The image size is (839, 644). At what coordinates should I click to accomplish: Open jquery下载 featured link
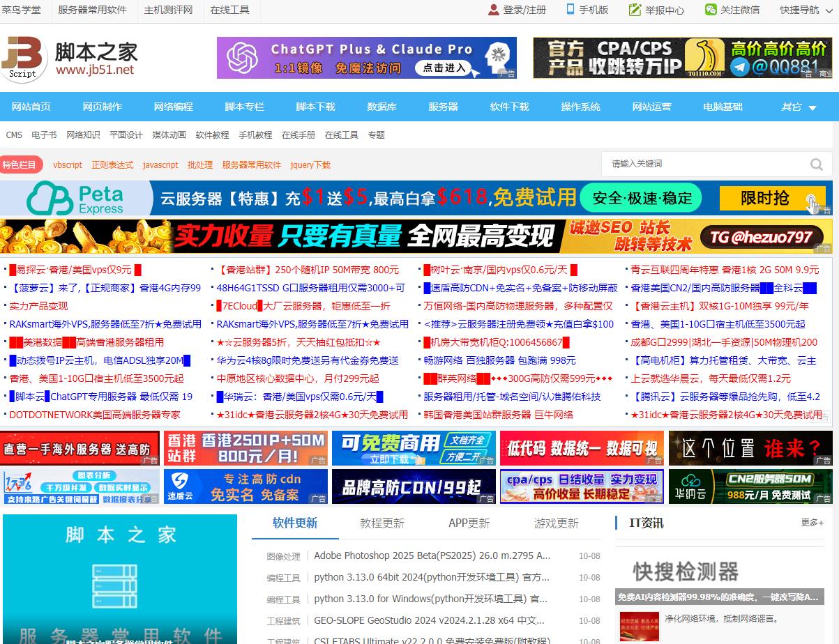click(x=310, y=165)
